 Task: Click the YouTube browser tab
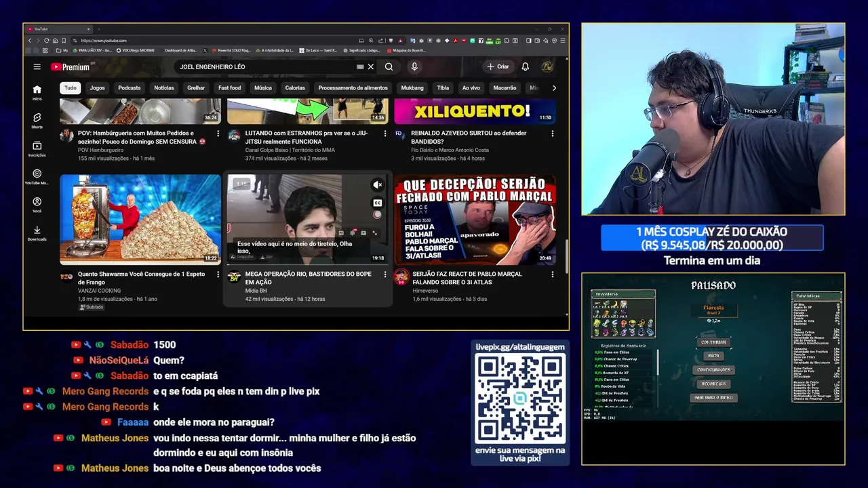tap(60, 29)
